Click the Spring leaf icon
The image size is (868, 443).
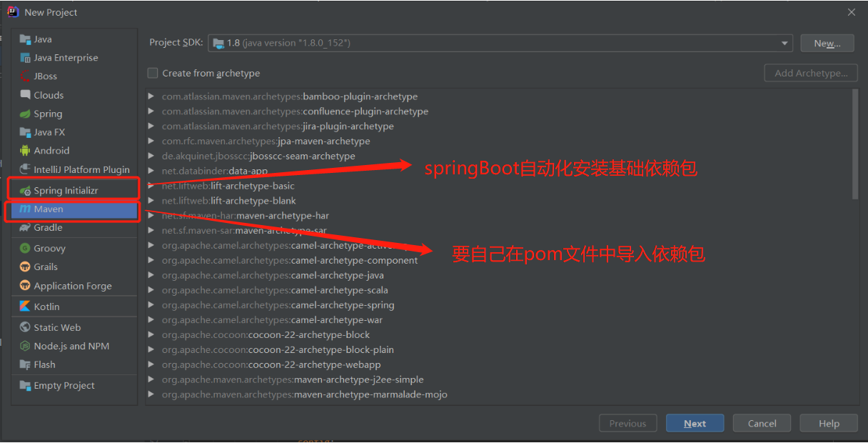26,114
